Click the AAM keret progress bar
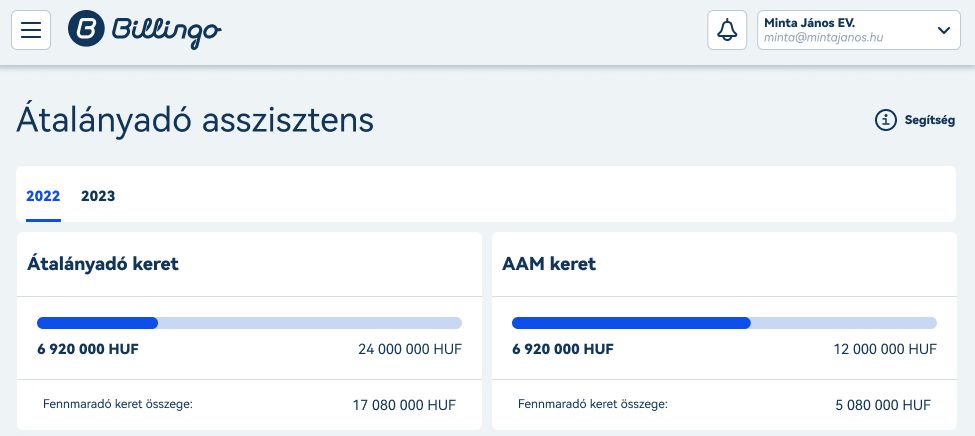This screenshot has width=975, height=436. click(724, 323)
